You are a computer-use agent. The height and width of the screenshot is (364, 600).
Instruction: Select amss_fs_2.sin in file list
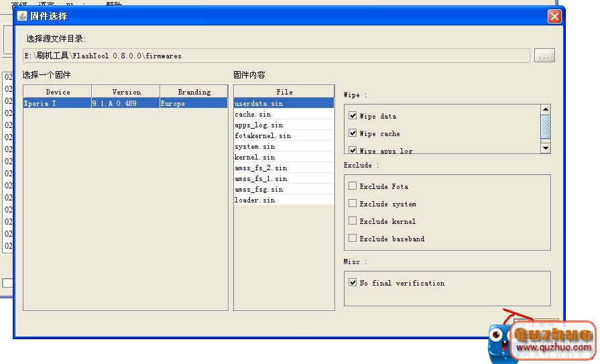284,168
